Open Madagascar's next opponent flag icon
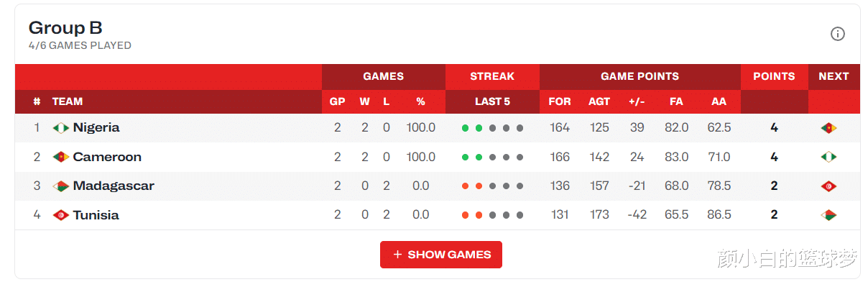The image size is (868, 282). pyautogui.click(x=829, y=186)
